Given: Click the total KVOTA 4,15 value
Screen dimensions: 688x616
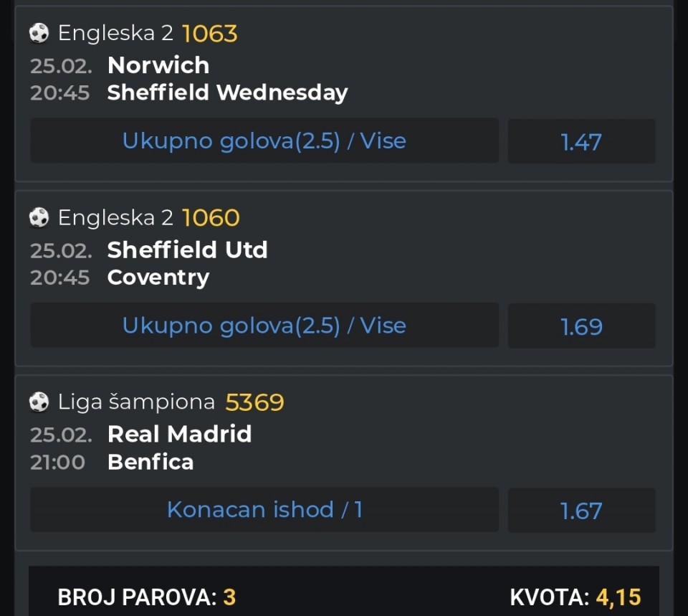Looking at the screenshot, I should 618,597.
